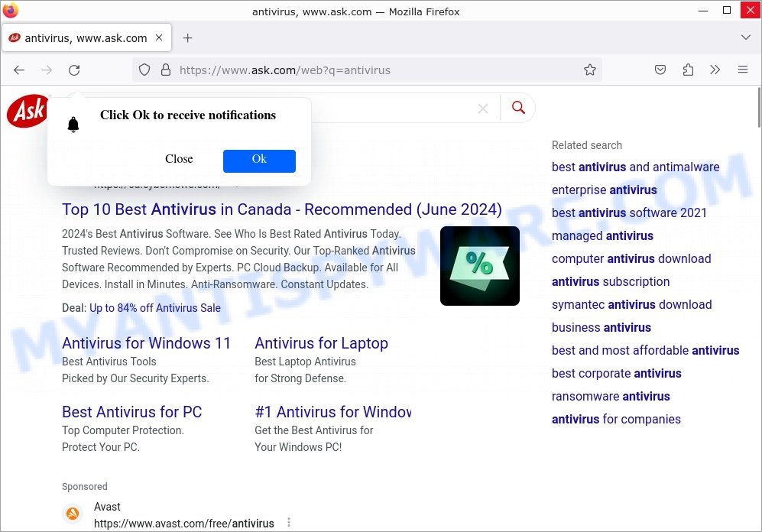Click Ok to receive notifications
This screenshot has width=762, height=532.
point(259,161)
